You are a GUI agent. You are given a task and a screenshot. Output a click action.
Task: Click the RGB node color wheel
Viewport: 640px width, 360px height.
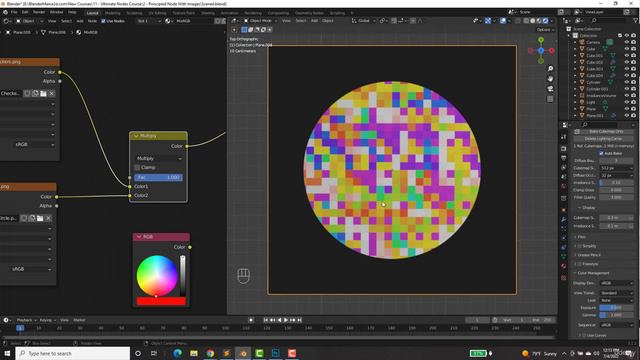point(157,276)
